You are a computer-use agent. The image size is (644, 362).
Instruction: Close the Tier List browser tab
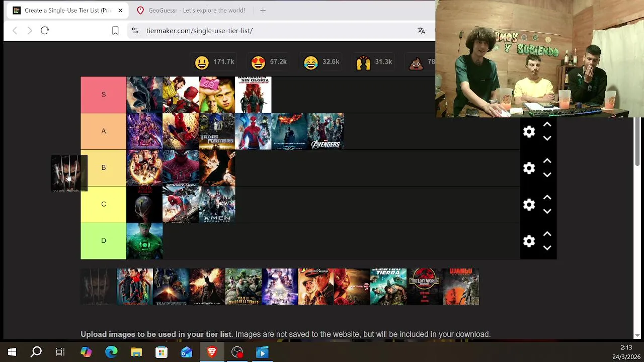point(120,10)
